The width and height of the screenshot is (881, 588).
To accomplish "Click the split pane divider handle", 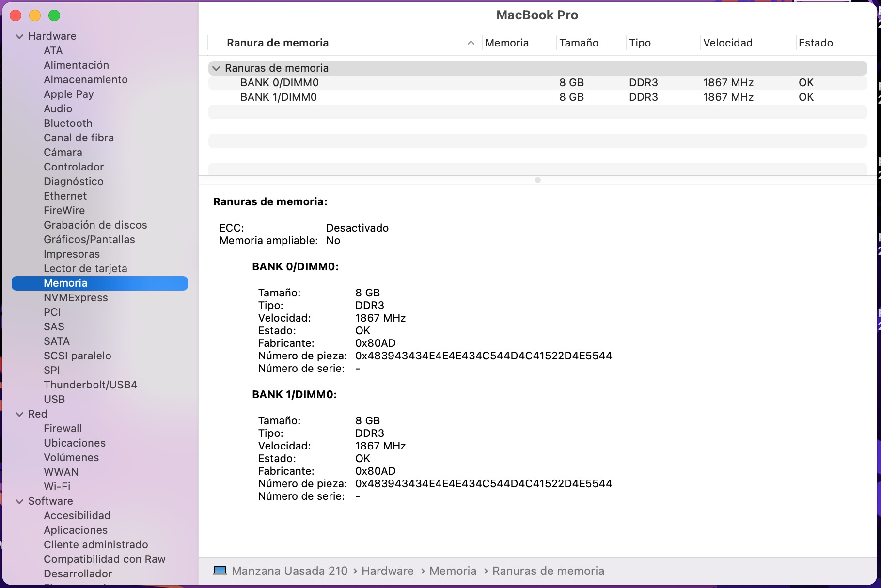I will pos(537,180).
